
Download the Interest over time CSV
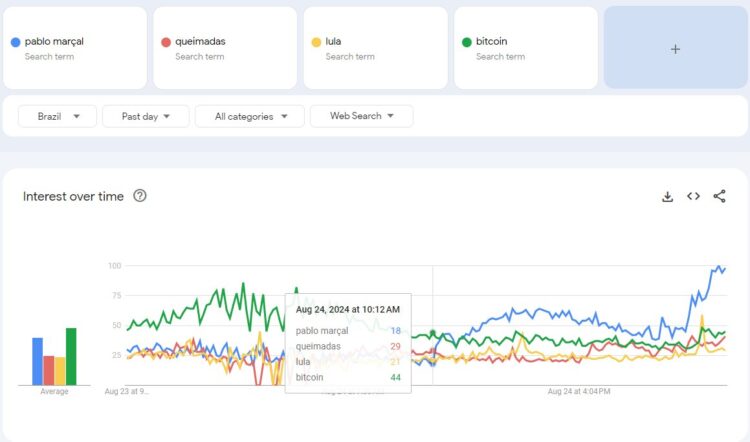coord(667,197)
